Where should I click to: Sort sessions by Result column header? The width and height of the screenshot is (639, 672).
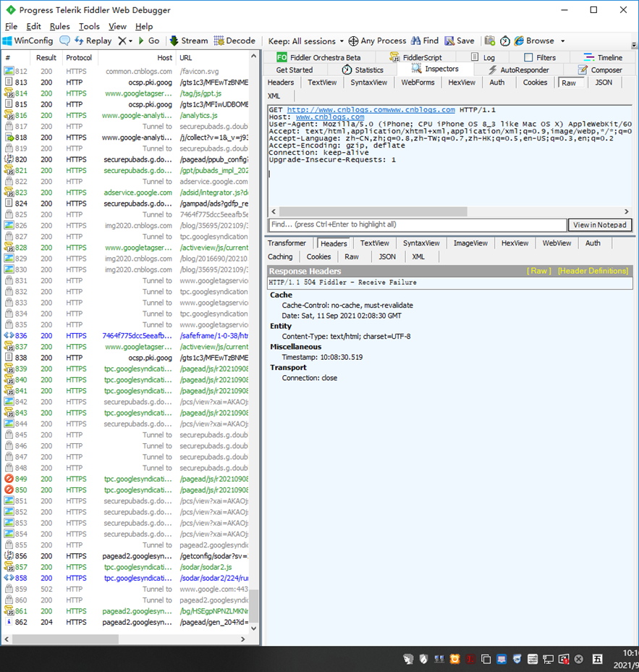pos(46,58)
